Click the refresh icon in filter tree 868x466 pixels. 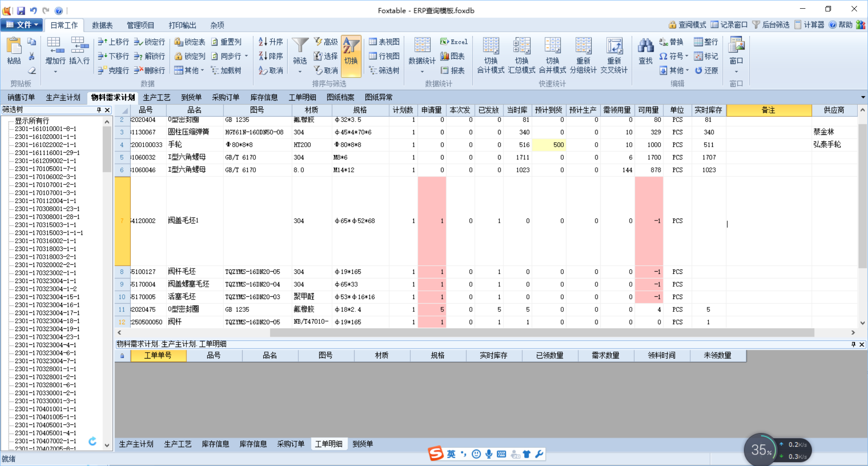[x=92, y=441]
